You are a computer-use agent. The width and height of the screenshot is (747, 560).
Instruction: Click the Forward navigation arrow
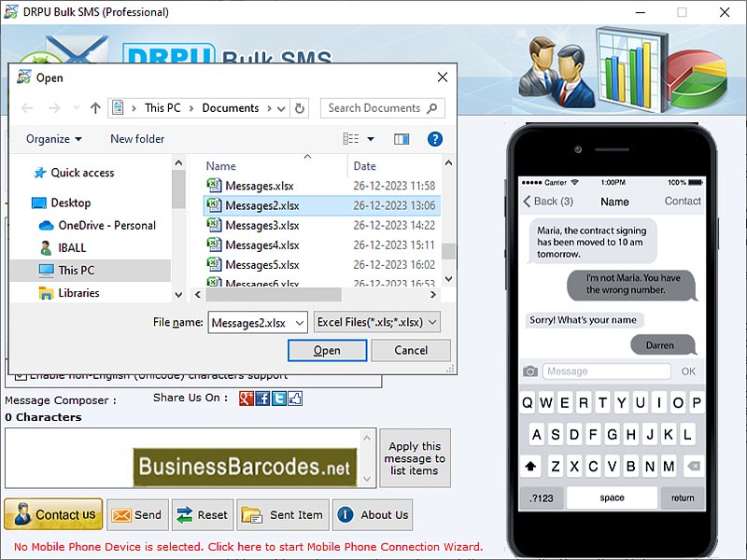click(x=54, y=108)
